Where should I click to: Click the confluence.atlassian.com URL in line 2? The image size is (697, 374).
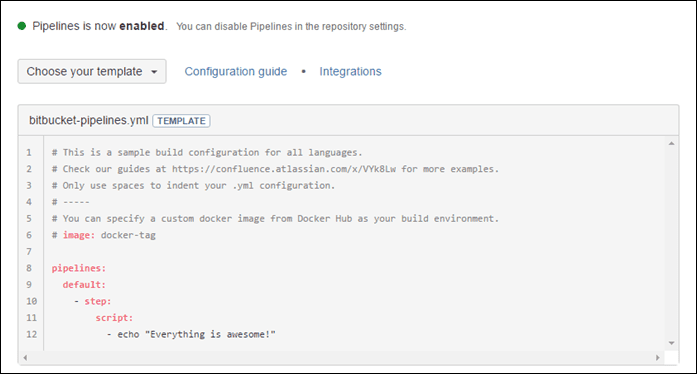point(284,169)
